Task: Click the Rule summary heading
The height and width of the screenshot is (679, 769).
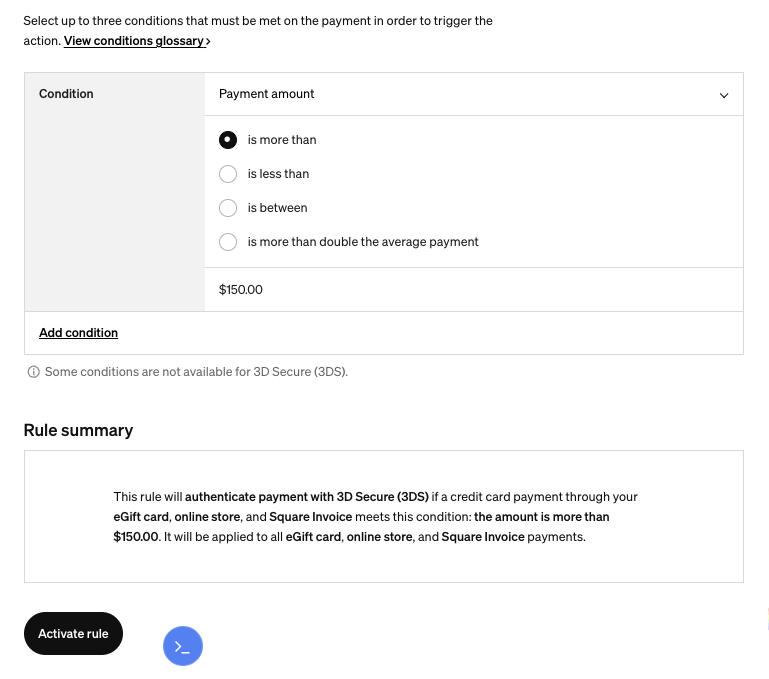Action: [78, 430]
